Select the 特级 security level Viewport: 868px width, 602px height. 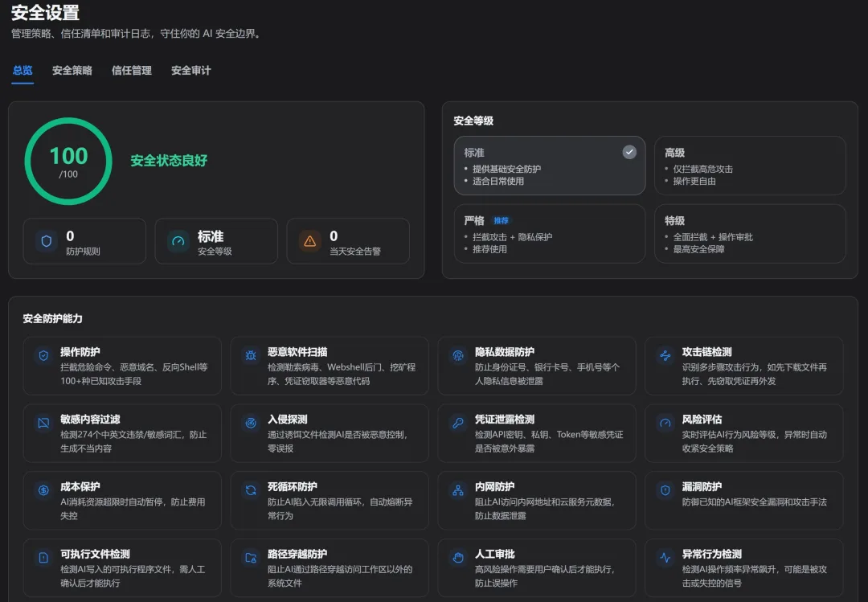click(x=750, y=234)
